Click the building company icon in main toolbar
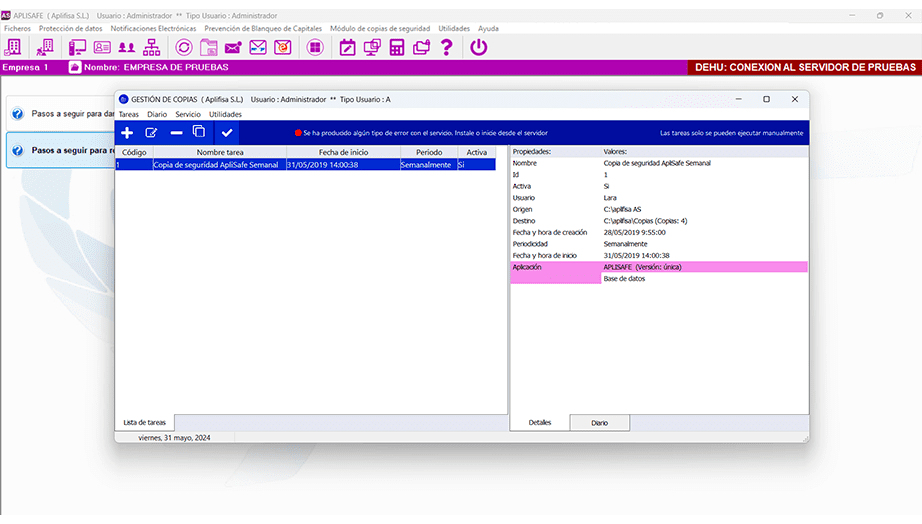Image resolution: width=922 pixels, height=524 pixels. 13,47
